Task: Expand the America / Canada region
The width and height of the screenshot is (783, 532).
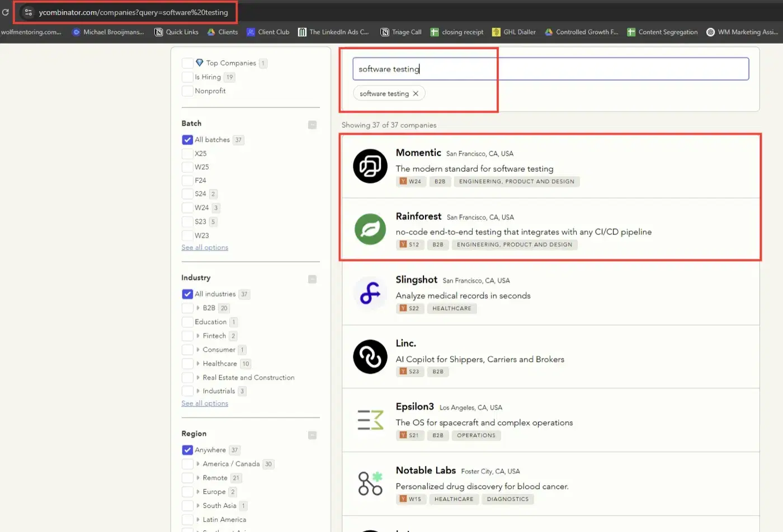Action: point(198,464)
